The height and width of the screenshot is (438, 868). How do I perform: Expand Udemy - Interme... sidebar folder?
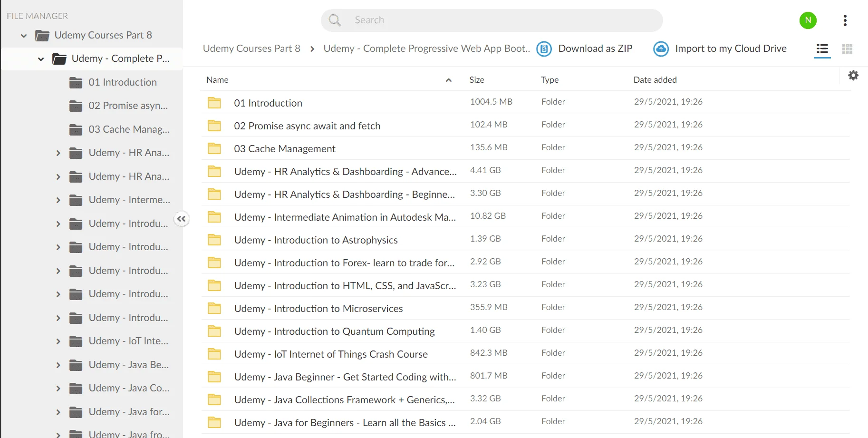(x=58, y=200)
